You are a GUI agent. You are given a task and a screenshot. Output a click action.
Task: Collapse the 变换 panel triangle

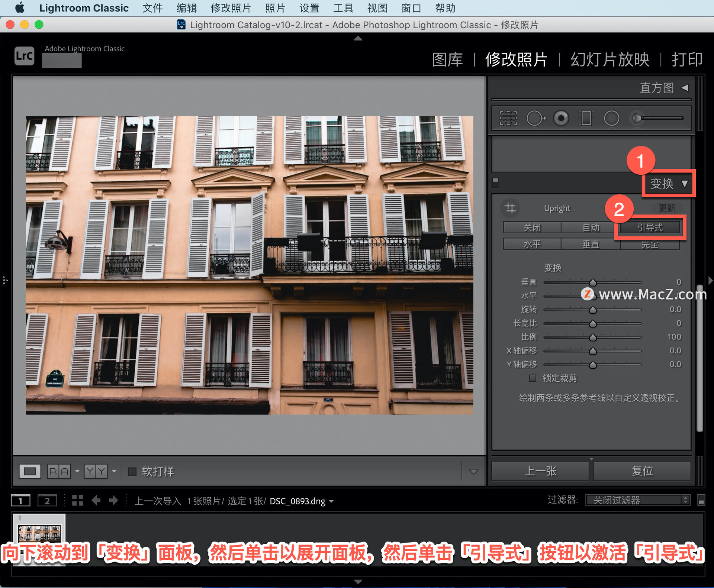pos(685,184)
